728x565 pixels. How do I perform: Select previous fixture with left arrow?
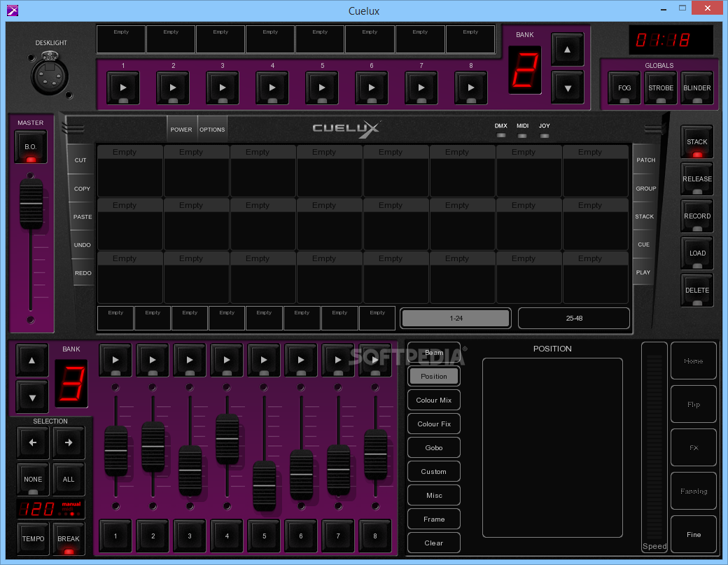32,442
